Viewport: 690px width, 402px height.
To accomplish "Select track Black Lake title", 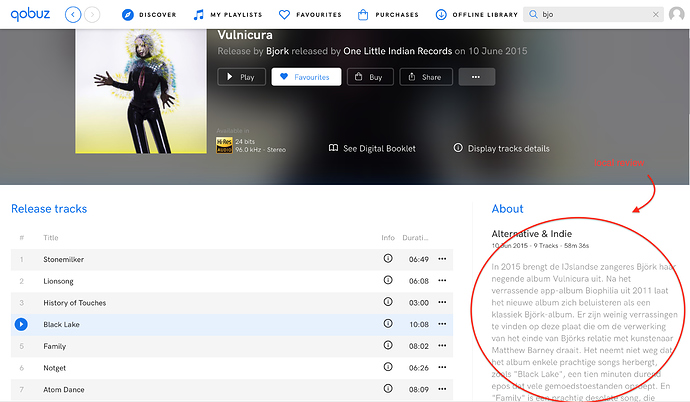I will 61,324.
